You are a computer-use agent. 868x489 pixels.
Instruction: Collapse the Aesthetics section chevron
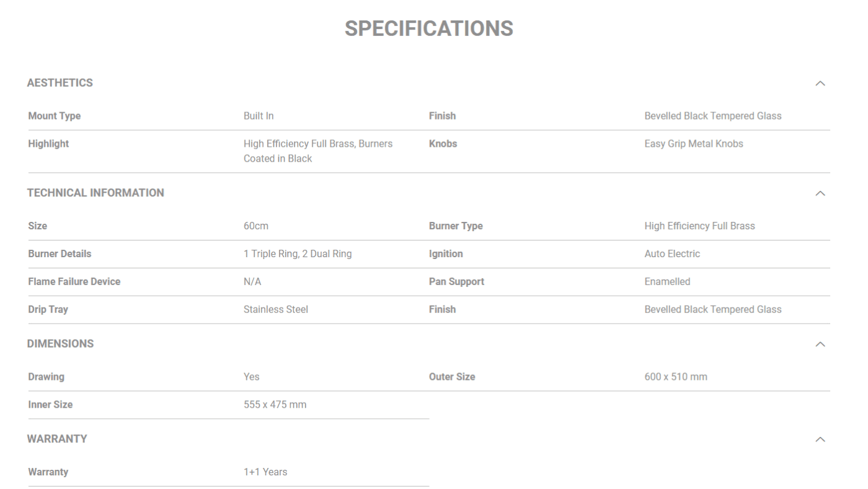(x=820, y=83)
